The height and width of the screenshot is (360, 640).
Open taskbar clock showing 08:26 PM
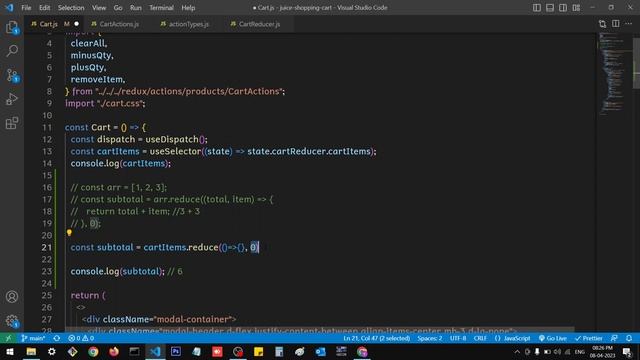click(x=602, y=352)
